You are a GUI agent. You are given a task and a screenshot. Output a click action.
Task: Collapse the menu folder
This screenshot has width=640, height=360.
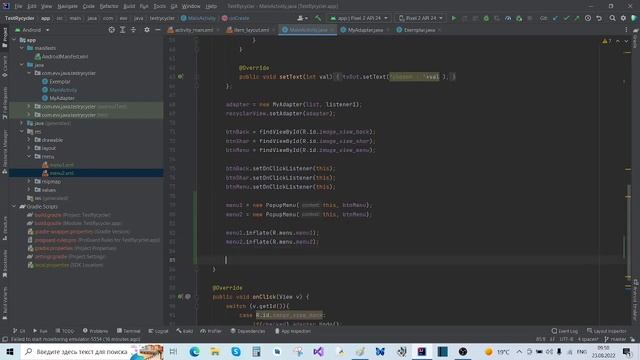pyautogui.click(x=29, y=156)
